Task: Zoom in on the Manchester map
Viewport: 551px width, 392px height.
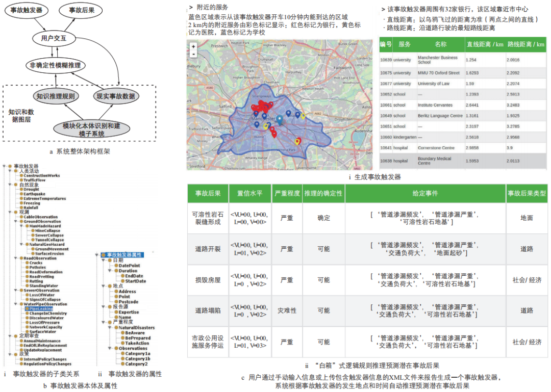Action: (193, 46)
